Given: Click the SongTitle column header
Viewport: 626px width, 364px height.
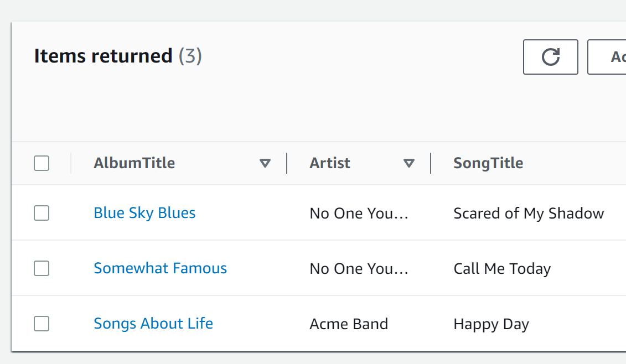Looking at the screenshot, I should coord(488,163).
